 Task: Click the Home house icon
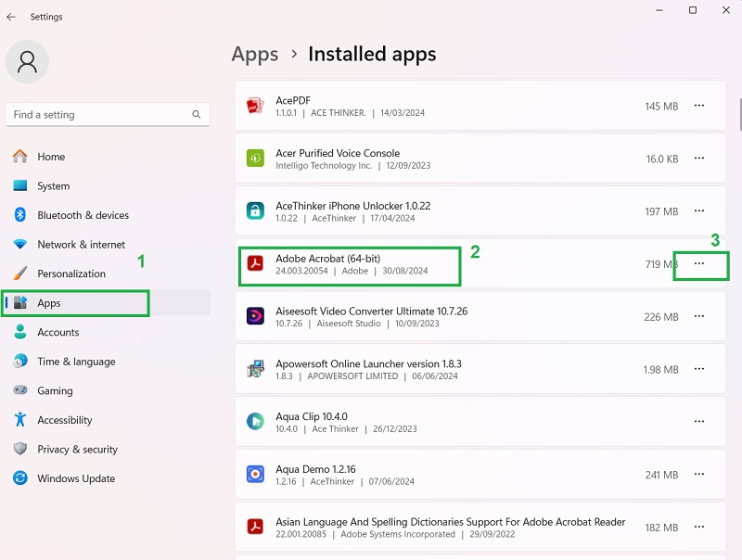(x=19, y=156)
